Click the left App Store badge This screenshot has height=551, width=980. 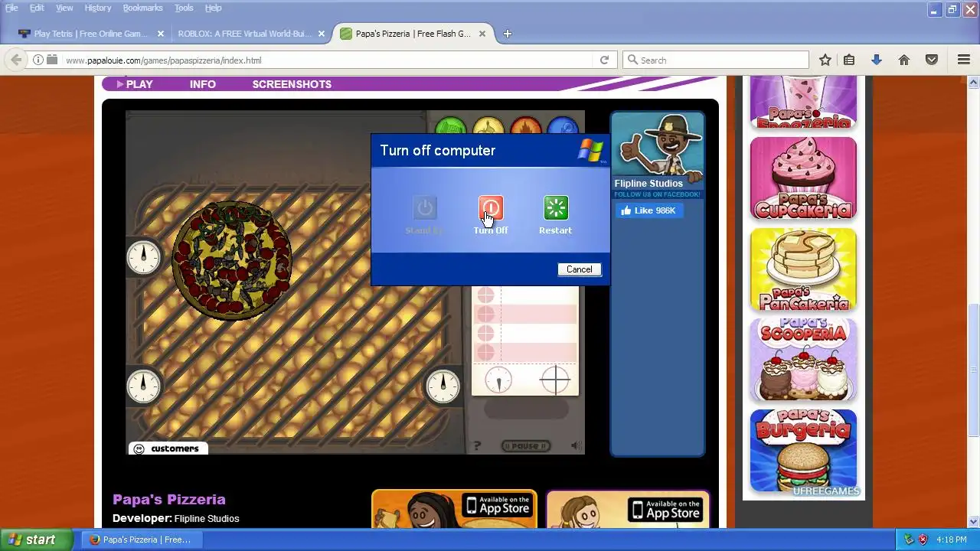pos(498,507)
